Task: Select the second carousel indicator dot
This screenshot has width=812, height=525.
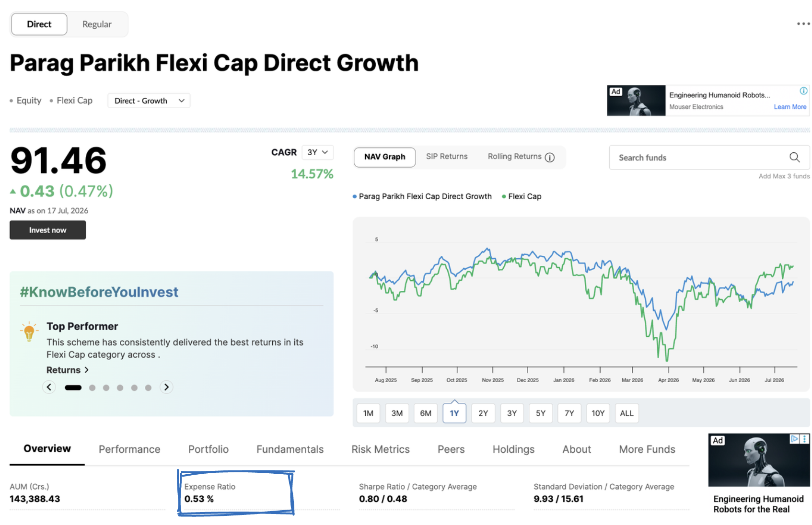Action: pos(92,388)
